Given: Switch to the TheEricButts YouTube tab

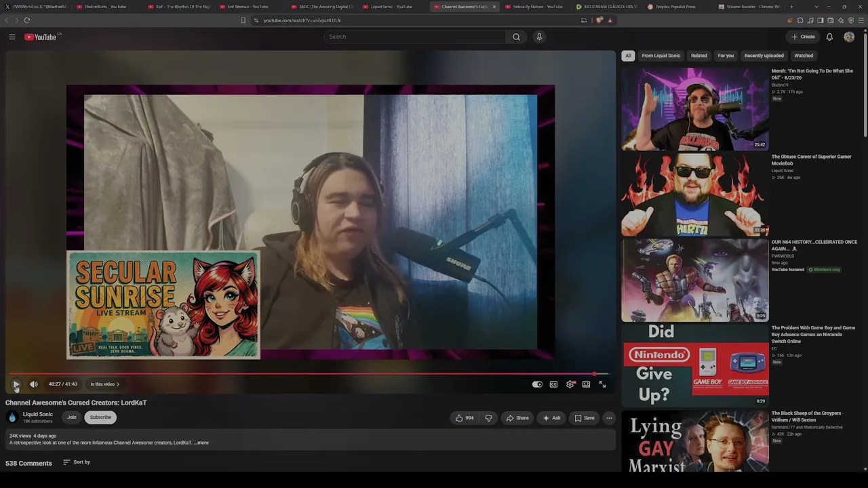Looking at the screenshot, I should coord(105,7).
